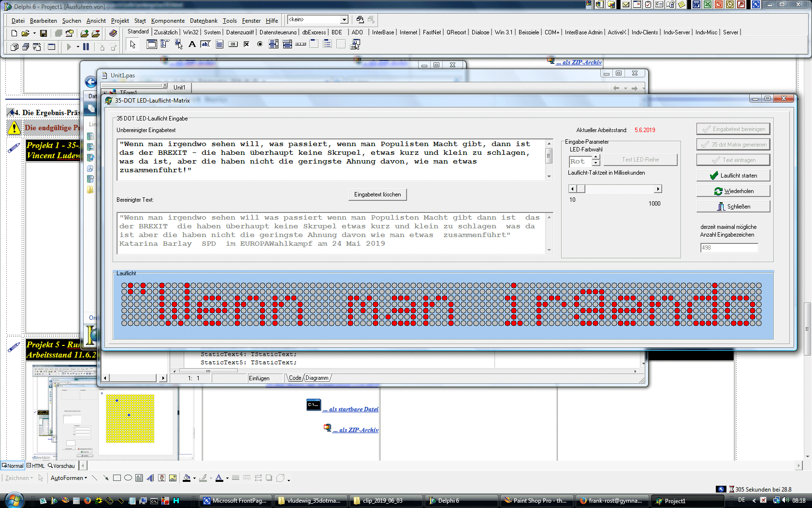Select the ListBox component icon
The height and width of the screenshot is (508, 812).
[274, 45]
